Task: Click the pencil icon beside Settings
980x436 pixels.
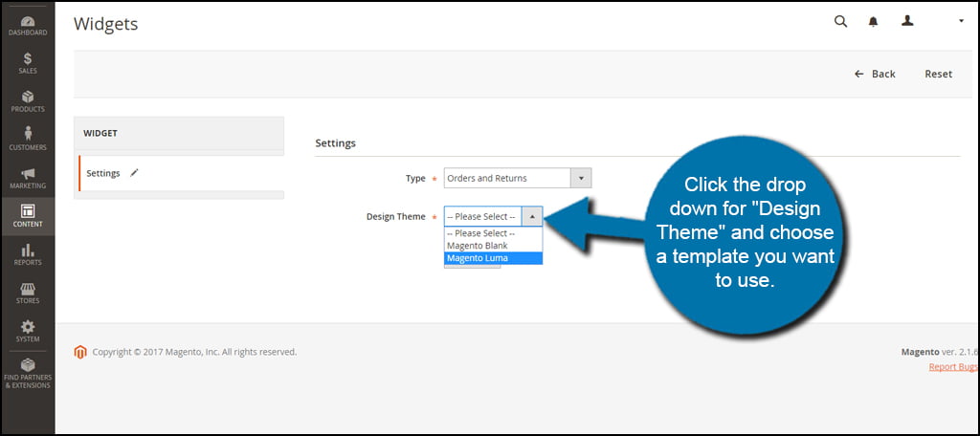Action: (134, 173)
